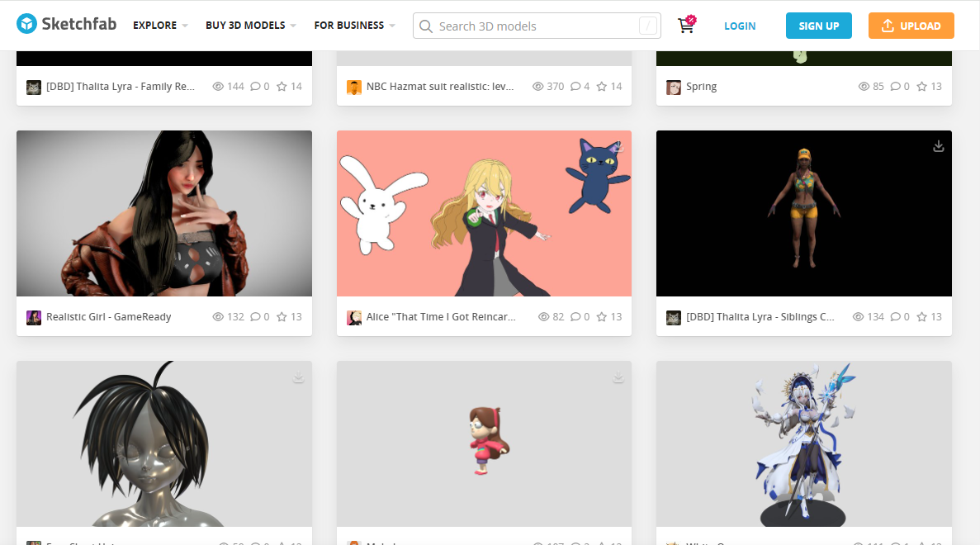The image size is (980, 545).
Task: Click the magnifier search icon
Action: pos(426,26)
